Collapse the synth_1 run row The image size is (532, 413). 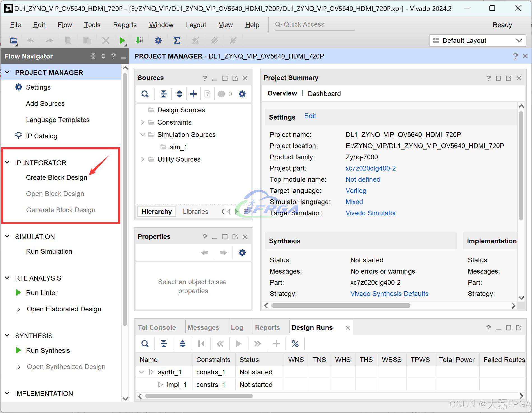point(142,372)
